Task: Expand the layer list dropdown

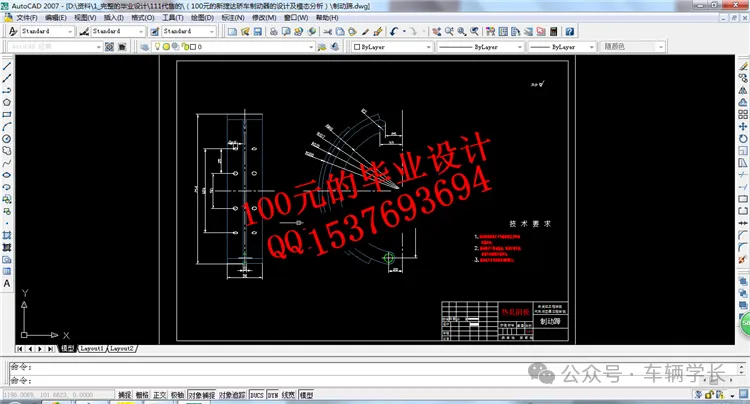Action: click(311, 47)
